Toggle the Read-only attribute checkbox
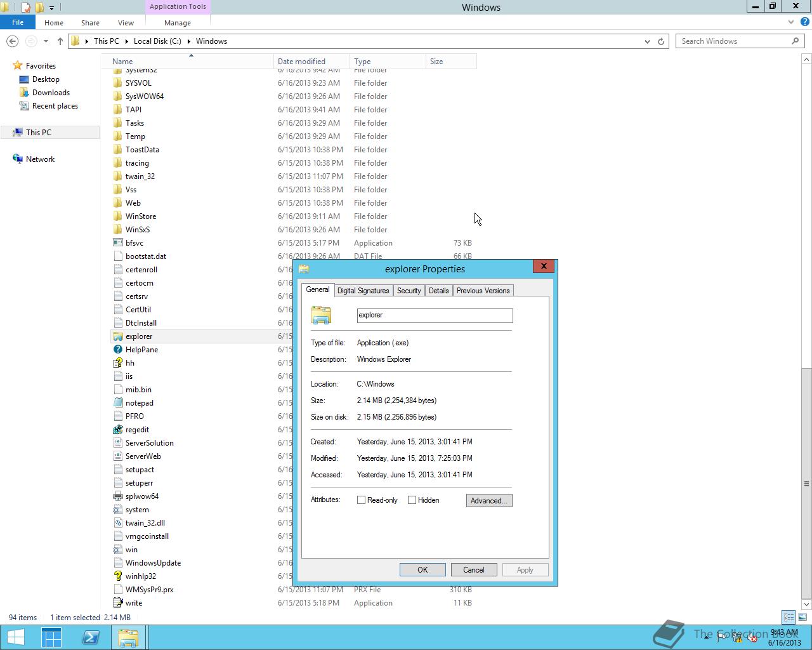The image size is (812, 650). point(362,500)
